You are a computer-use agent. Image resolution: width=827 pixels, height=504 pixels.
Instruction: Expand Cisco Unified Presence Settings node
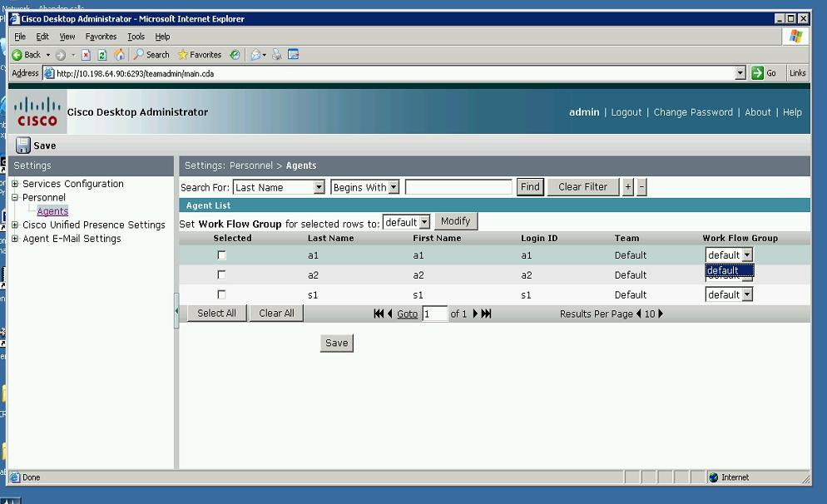point(15,225)
